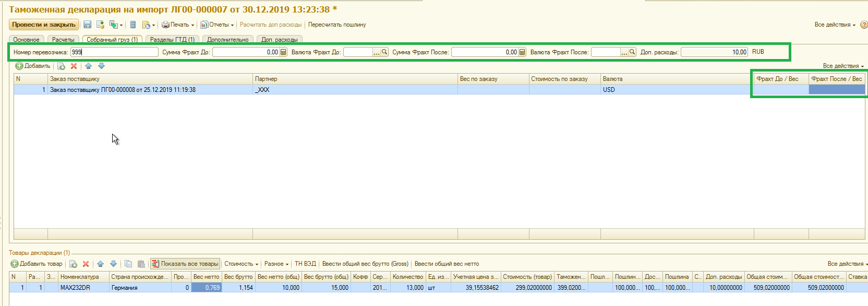Open calculator for Сумма Фрахт До
This screenshot has height=306, width=868.
(283, 52)
